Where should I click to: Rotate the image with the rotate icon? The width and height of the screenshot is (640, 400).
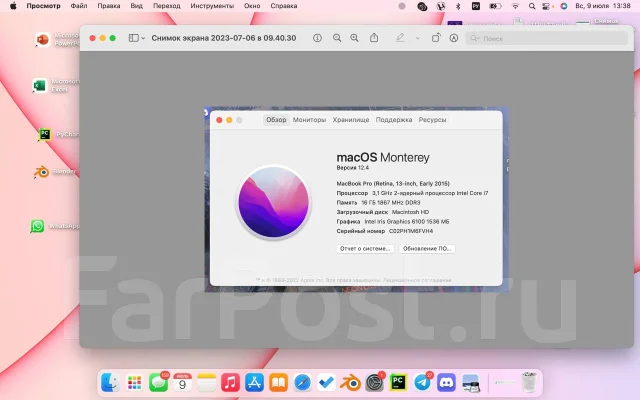[x=436, y=38]
